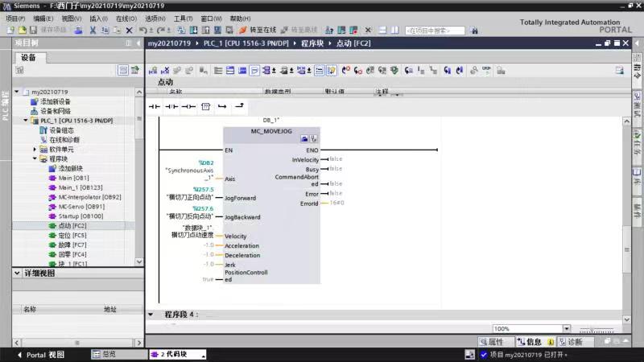Open the 项目(P) menu
Viewport: 644px width, 362px height.
click(15, 19)
